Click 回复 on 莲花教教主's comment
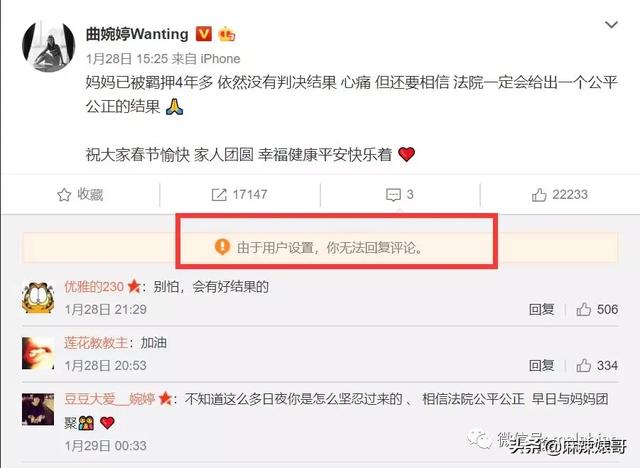This screenshot has height=468, width=640. (x=542, y=365)
